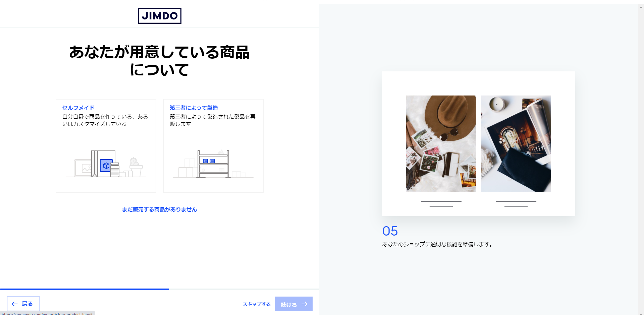
Task: Click the hat and sunglasses preview photo
Action: pos(441,143)
